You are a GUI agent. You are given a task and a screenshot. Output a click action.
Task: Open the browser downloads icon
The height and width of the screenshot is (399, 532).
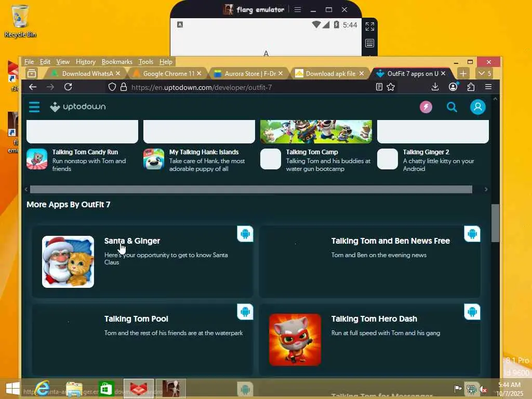pos(435,87)
